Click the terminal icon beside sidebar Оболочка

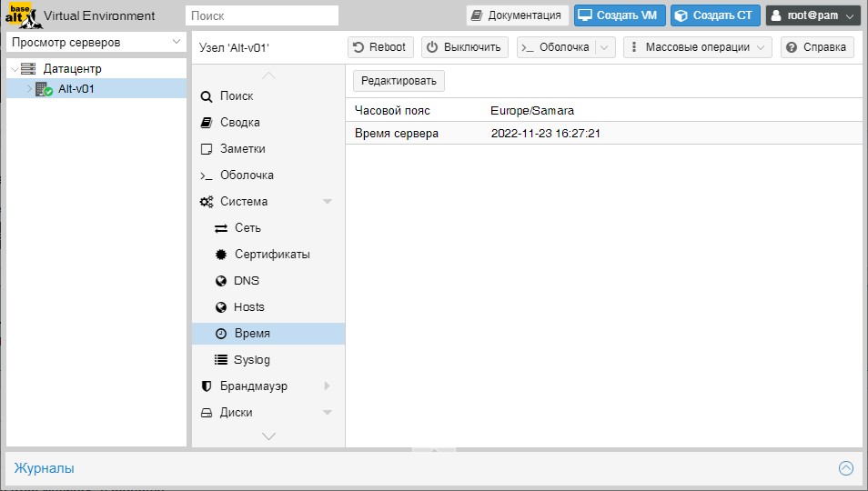click(207, 175)
